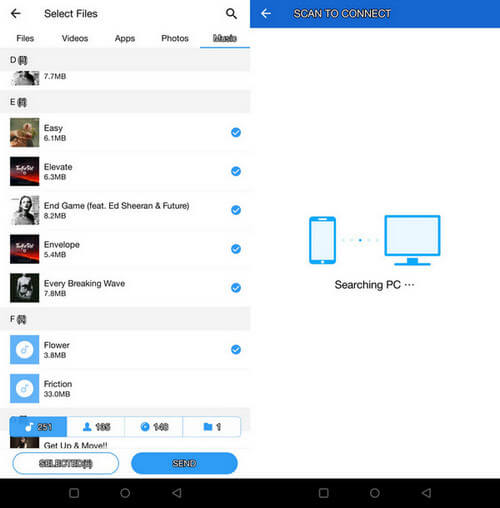The image size is (500, 508).
Task: Tap the F section header
Action: coord(125,319)
